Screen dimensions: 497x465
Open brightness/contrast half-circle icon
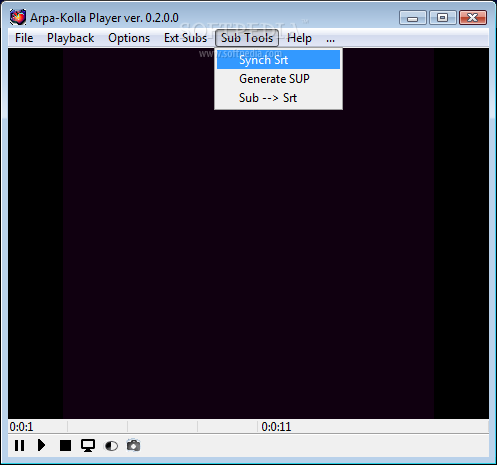(x=111, y=446)
